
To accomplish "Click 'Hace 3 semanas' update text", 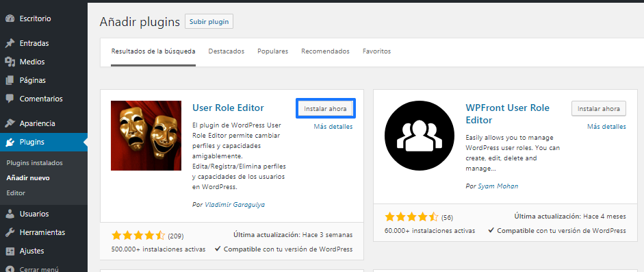I will click(327, 236).
